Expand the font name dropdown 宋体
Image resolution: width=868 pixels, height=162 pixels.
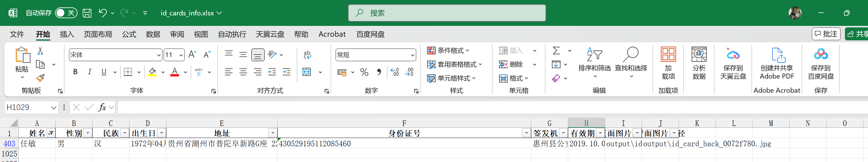coord(159,55)
